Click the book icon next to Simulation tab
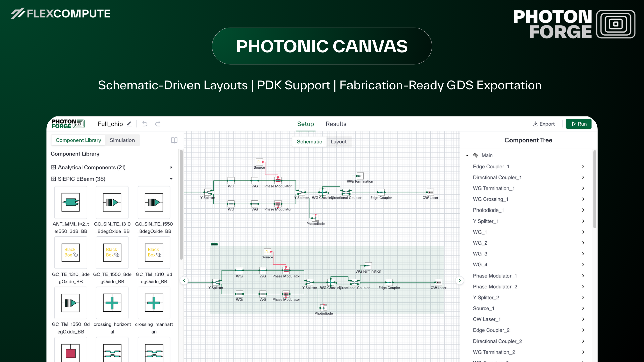This screenshot has width=644, height=362. tap(174, 140)
